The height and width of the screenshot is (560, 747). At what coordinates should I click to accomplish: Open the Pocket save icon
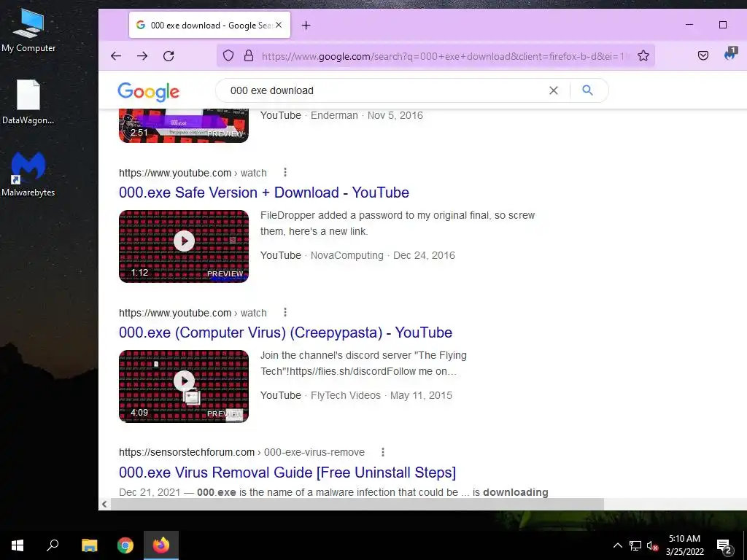coord(703,55)
